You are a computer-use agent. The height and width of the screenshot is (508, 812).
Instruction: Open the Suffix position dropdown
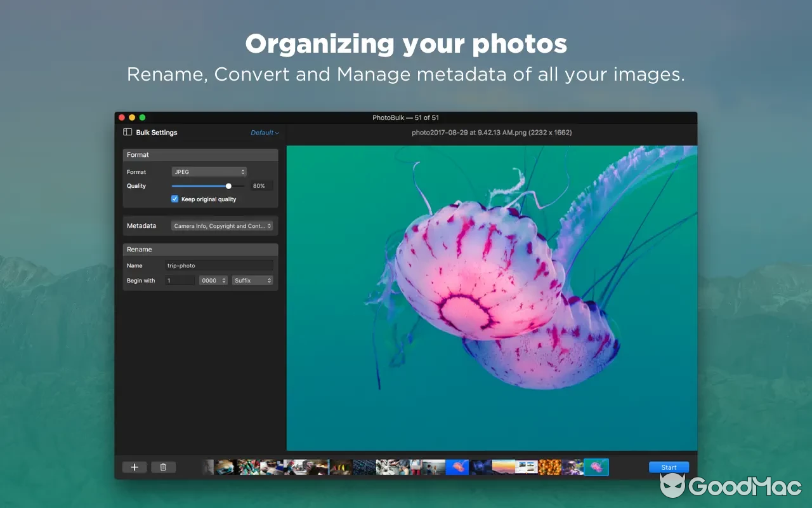[252, 280]
